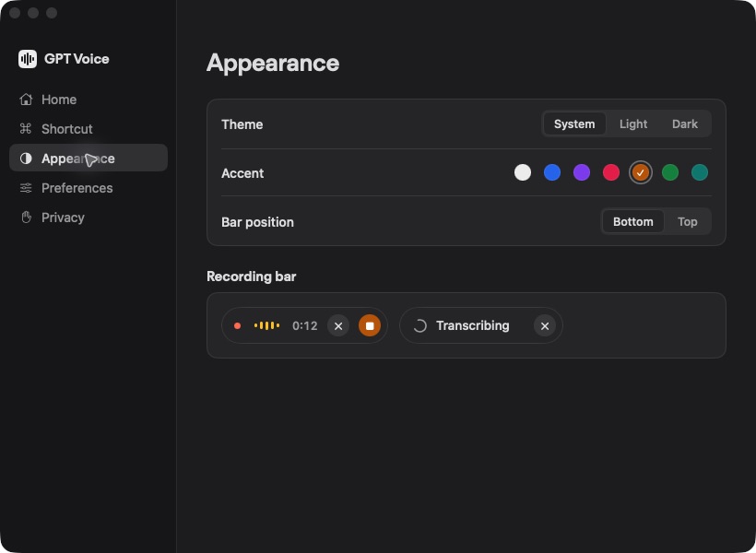Screen dimensions: 756x553
Task: Open the Home section
Action: (x=89, y=100)
